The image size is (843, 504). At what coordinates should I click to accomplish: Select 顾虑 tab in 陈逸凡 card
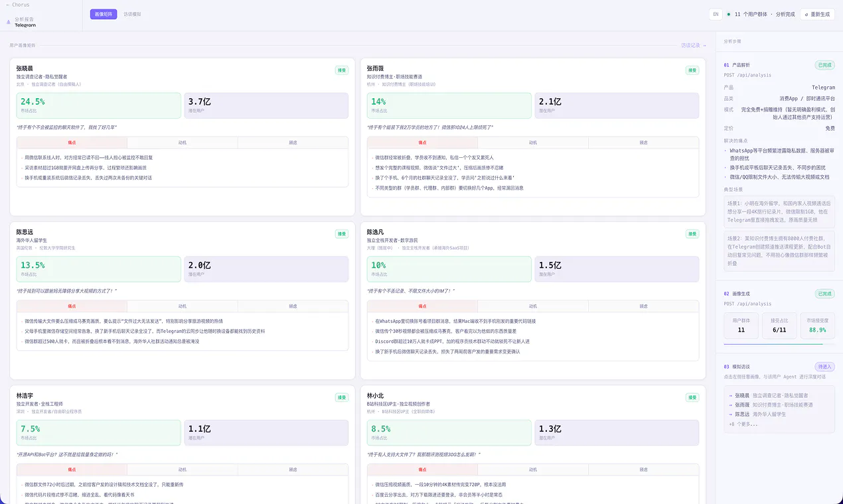(x=643, y=306)
